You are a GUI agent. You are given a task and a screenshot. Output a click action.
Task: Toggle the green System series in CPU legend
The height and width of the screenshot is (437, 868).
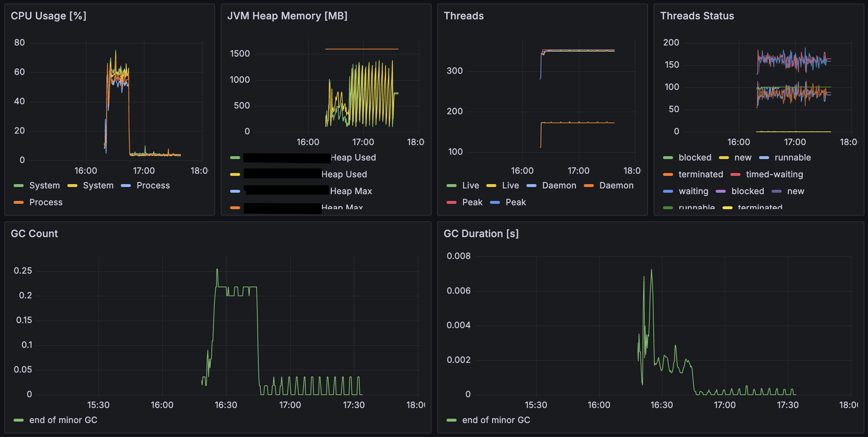(x=44, y=186)
